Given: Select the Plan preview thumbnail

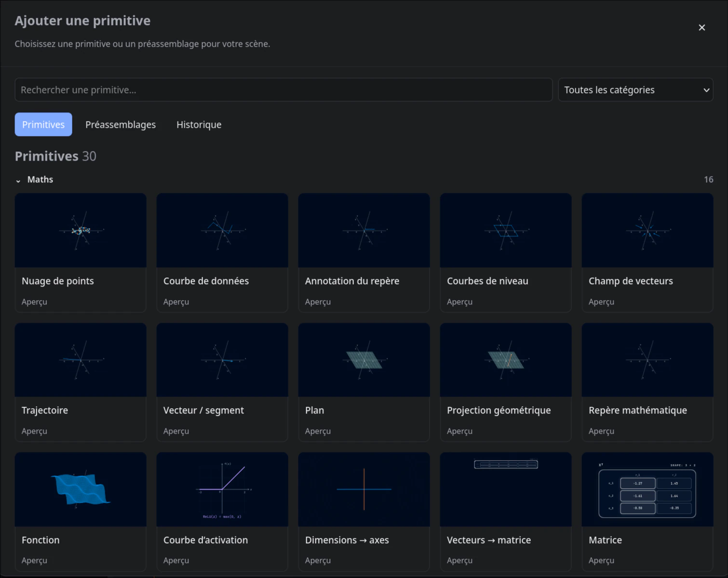Looking at the screenshot, I should click(x=364, y=360).
